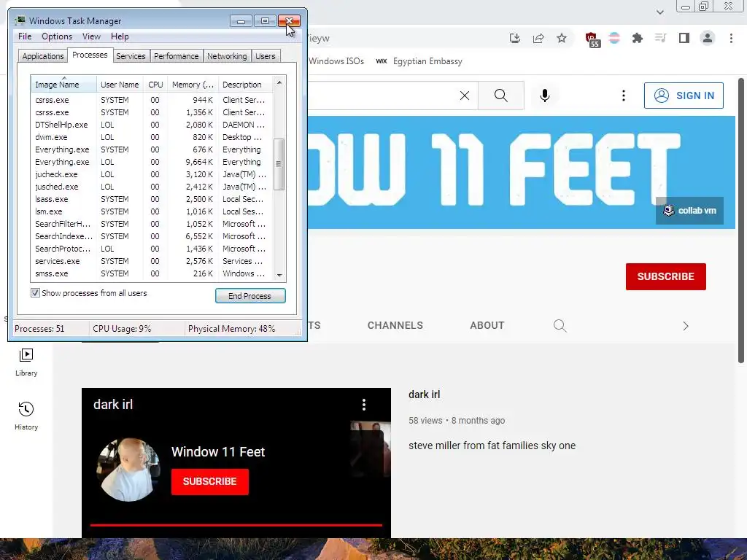Click the collab vm banner link
Image resolution: width=747 pixels, height=560 pixels.
(689, 211)
